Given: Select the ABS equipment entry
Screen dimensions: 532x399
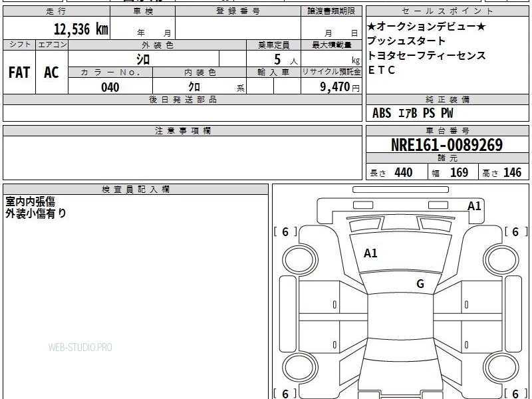Looking at the screenshot, I should pyautogui.click(x=382, y=113).
